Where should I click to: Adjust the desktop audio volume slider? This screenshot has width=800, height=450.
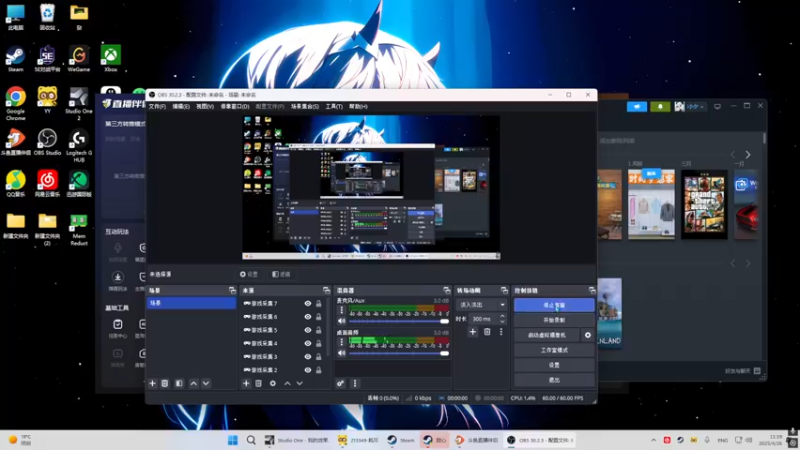398,353
